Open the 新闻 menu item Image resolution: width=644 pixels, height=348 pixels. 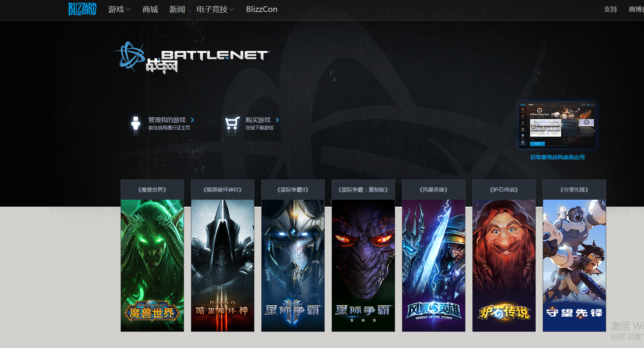[x=177, y=9]
